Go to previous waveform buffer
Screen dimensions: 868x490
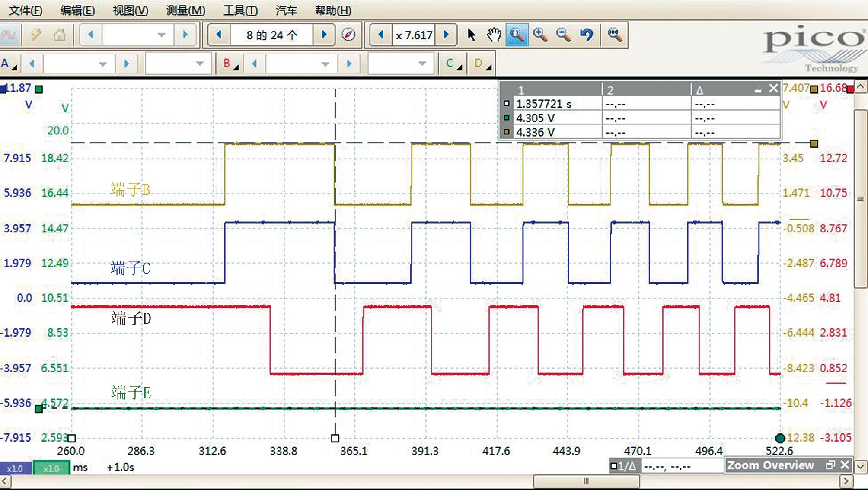click(x=219, y=35)
